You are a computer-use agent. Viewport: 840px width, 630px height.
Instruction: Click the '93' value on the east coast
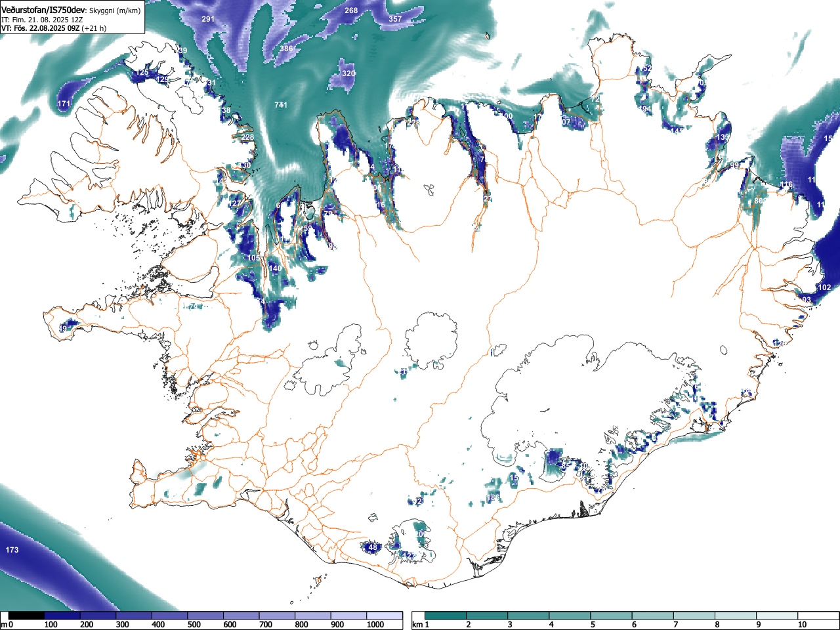[x=807, y=300]
